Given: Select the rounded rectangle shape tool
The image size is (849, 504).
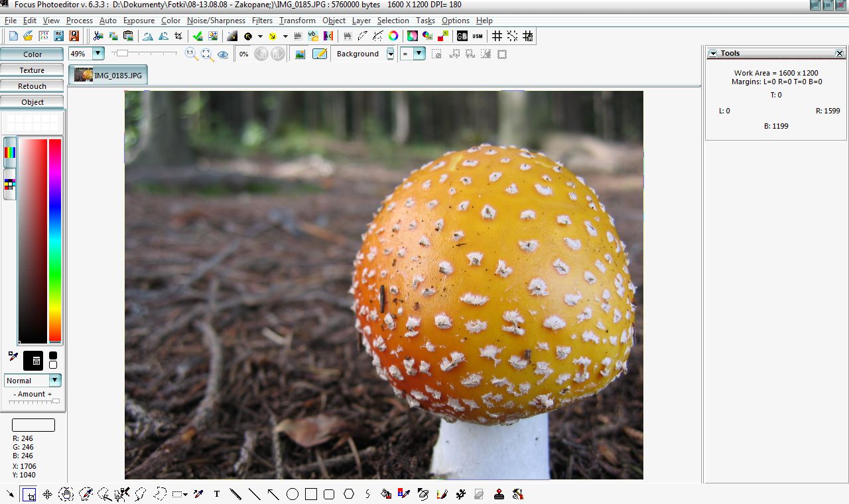Looking at the screenshot, I should pyautogui.click(x=329, y=494).
